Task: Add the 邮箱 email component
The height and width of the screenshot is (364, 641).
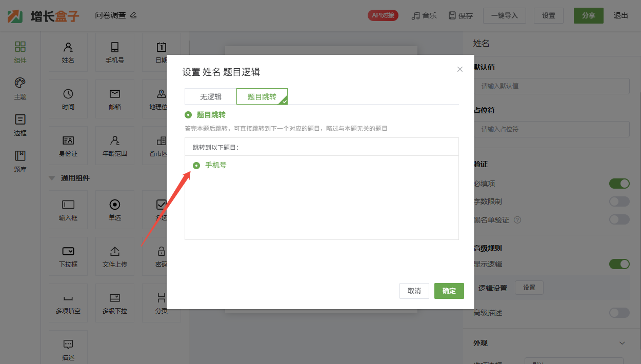Action: point(115,99)
